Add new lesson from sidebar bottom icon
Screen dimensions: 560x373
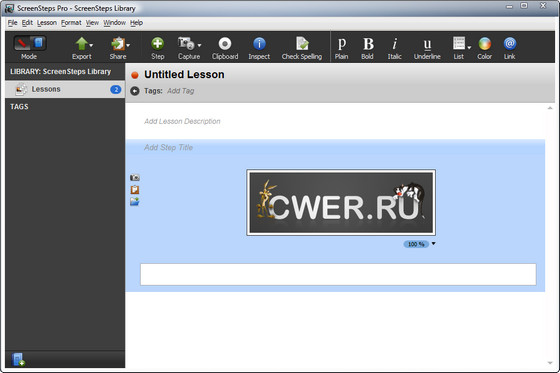pos(18,359)
